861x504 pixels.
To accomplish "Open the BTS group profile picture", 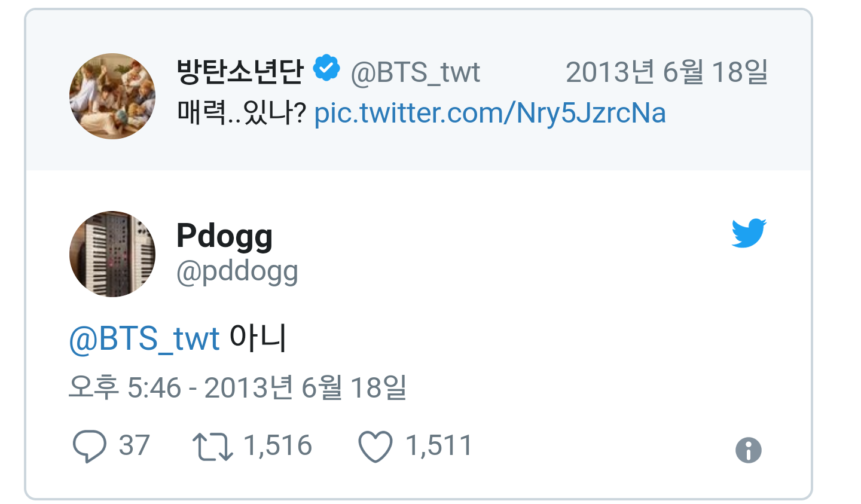I will [112, 96].
